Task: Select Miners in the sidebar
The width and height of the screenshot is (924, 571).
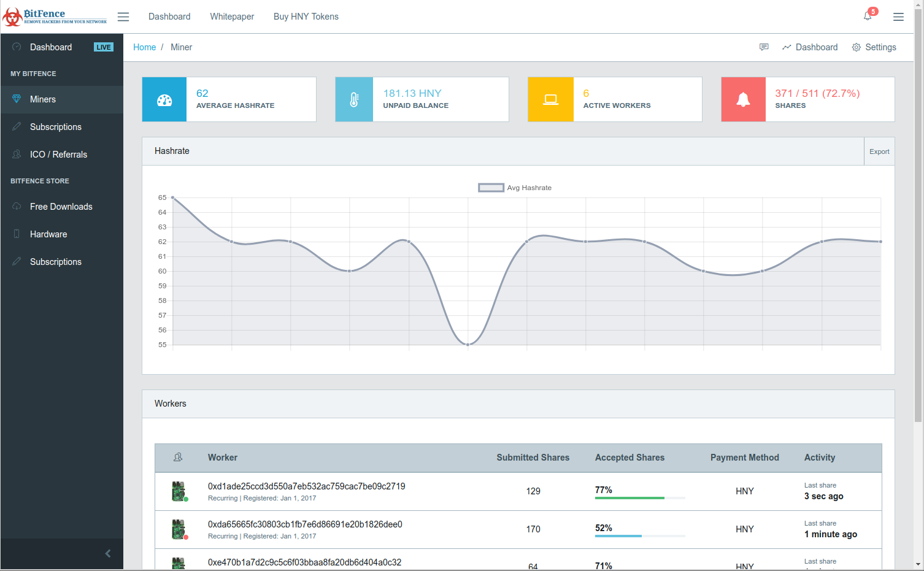Action: click(62, 99)
